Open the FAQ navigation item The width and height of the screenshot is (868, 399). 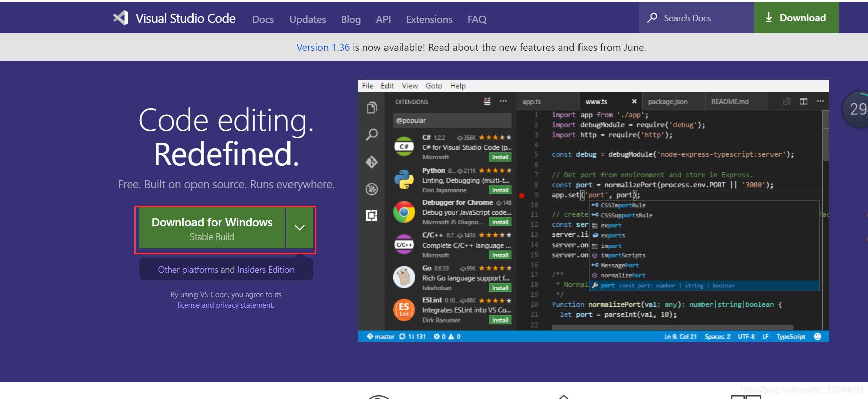pyautogui.click(x=476, y=19)
